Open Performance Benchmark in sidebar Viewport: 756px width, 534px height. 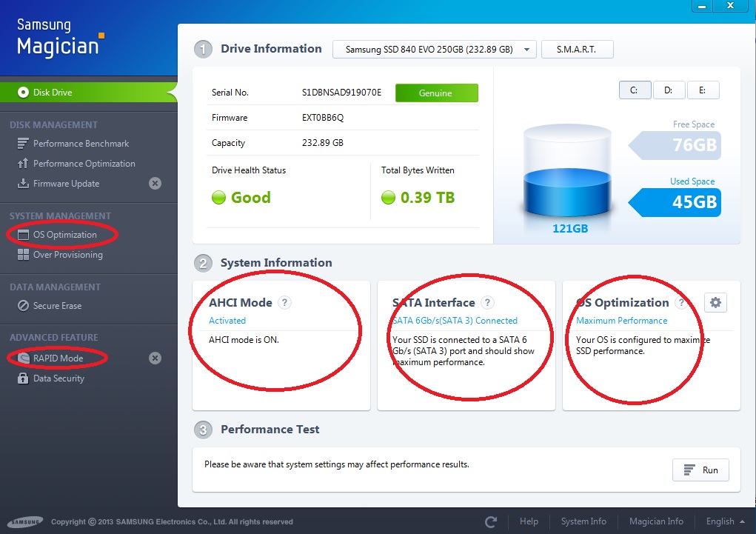81,144
